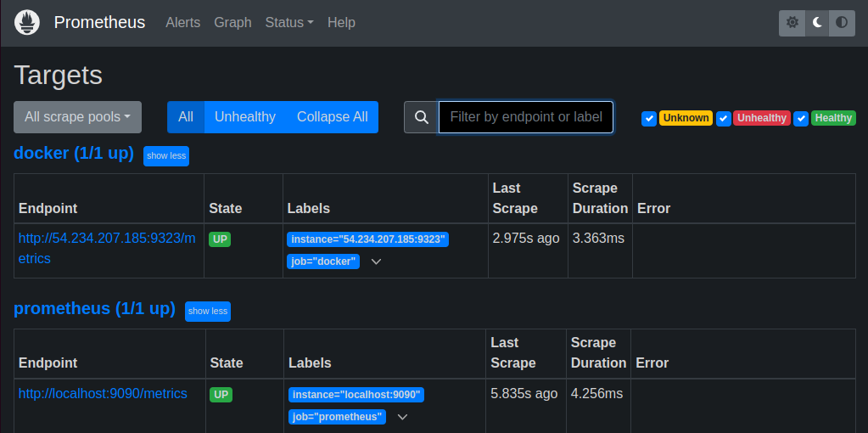The height and width of the screenshot is (433, 868).
Task: Toggle the Healthy state checkbox
Action: [x=801, y=119]
